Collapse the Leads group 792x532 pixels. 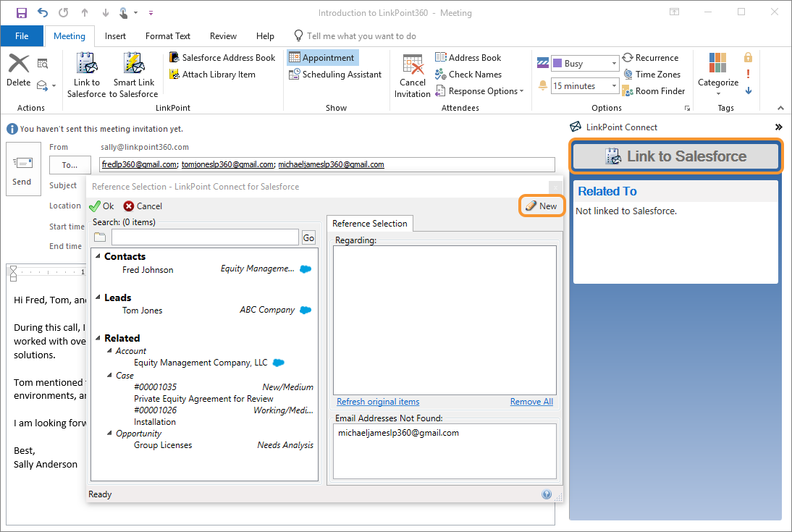click(98, 297)
